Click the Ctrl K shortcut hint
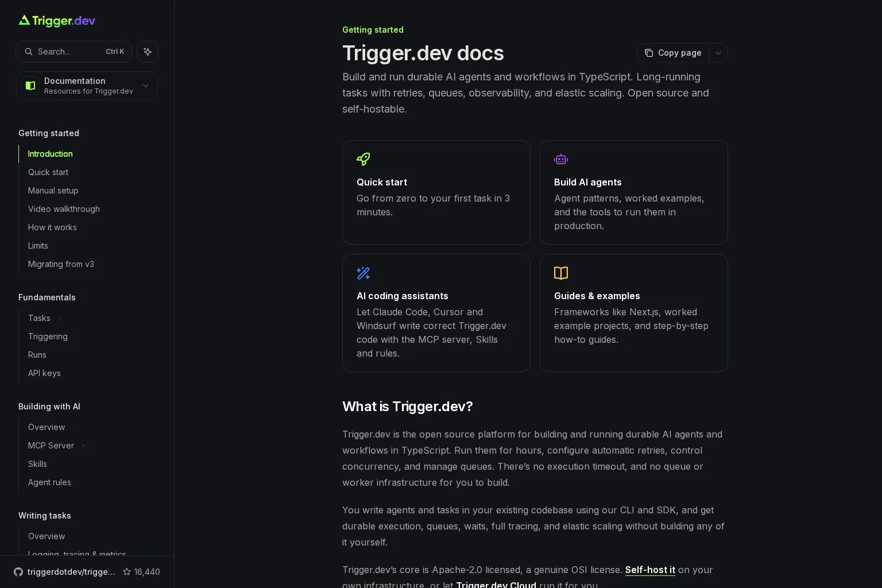Screen dimensions: 882x588 [115, 52]
